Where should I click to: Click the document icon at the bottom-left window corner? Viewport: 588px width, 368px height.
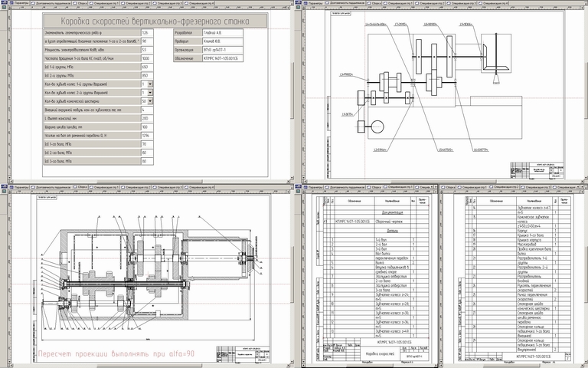pyautogui.click(x=3, y=186)
